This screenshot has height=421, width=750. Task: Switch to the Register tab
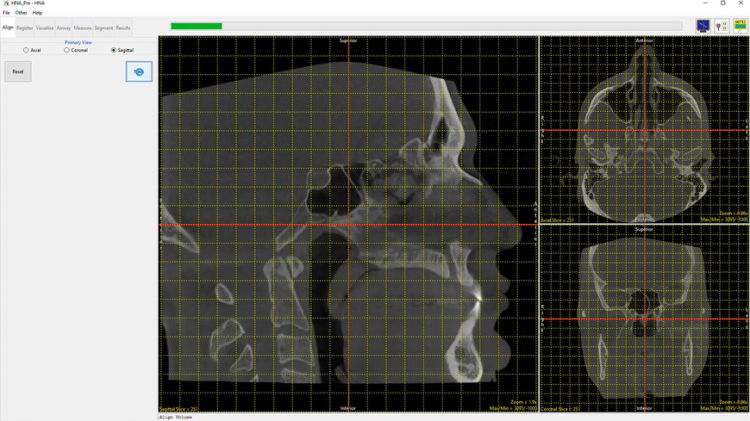(25, 28)
